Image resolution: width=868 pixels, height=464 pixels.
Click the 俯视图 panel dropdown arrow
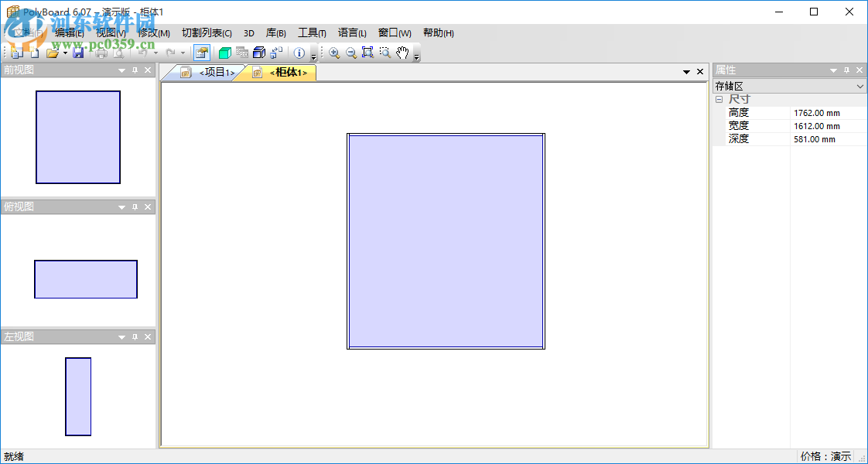point(121,206)
